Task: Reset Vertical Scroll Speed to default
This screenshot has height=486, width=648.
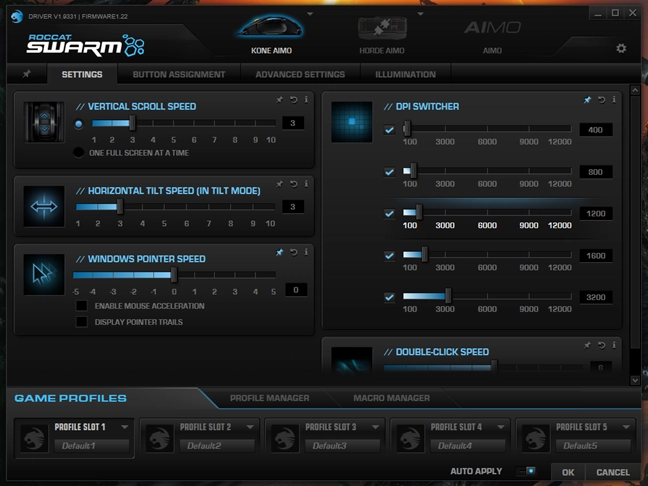Action: 293,100
